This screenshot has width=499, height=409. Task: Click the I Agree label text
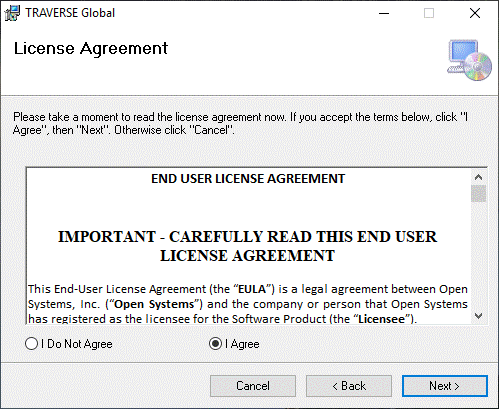tap(242, 344)
